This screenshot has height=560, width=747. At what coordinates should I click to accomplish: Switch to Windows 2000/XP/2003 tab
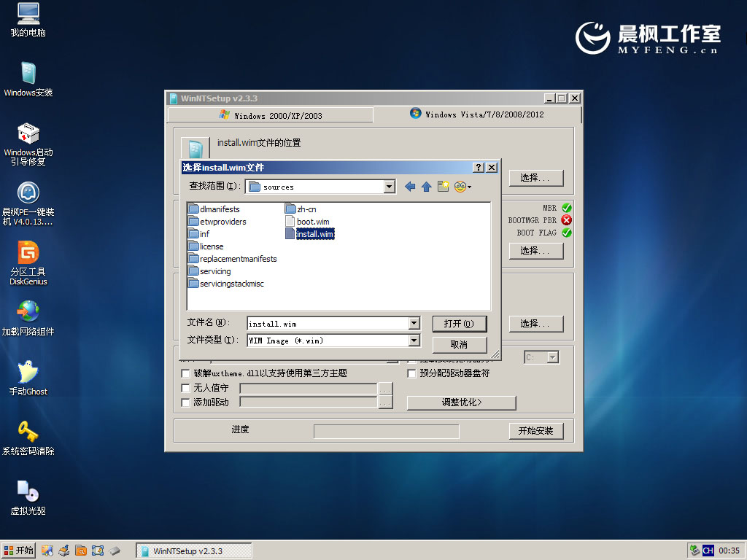tap(271, 115)
